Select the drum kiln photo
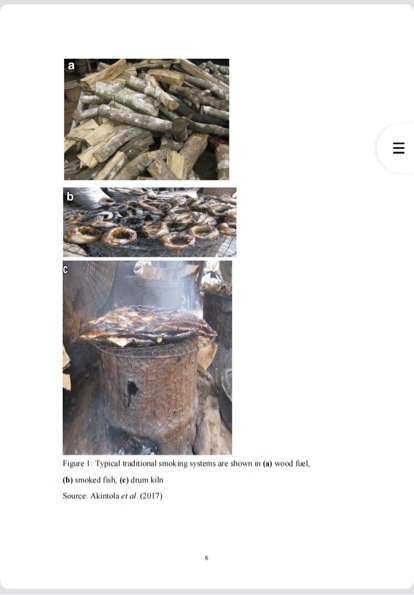This screenshot has height=595, width=414. click(147, 357)
